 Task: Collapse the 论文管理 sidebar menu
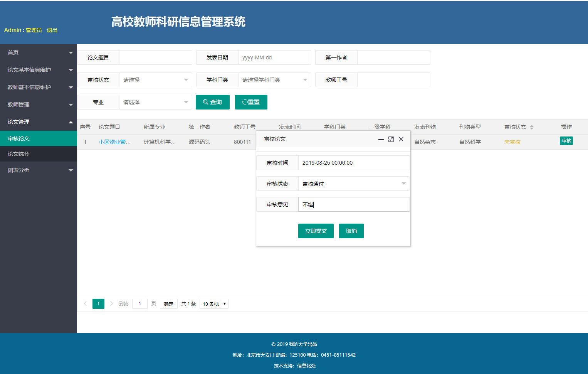tap(39, 122)
